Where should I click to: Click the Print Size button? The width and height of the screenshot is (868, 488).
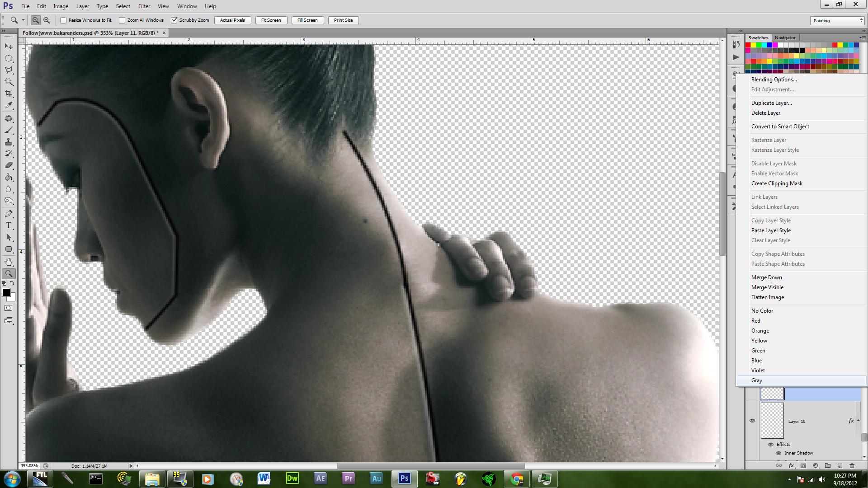coord(343,20)
